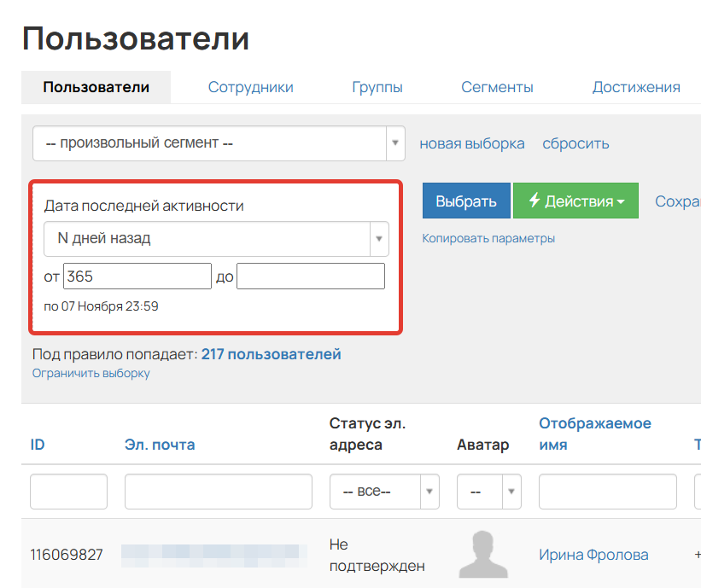
Task: Open the произвольный сегмент combo box
Action: click(205, 143)
